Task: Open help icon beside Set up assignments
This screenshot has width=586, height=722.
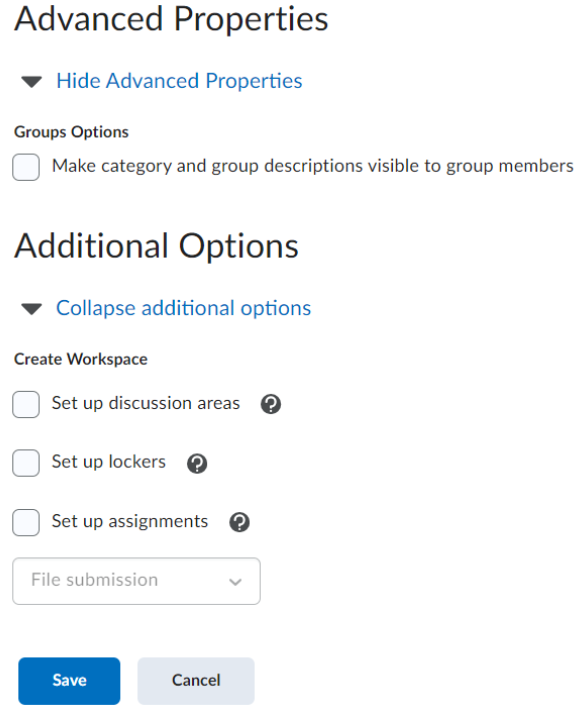Action: pos(239,522)
